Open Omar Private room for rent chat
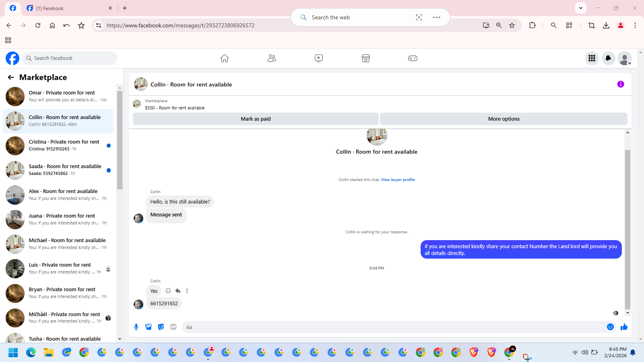The width and height of the screenshot is (644, 362). [58, 97]
